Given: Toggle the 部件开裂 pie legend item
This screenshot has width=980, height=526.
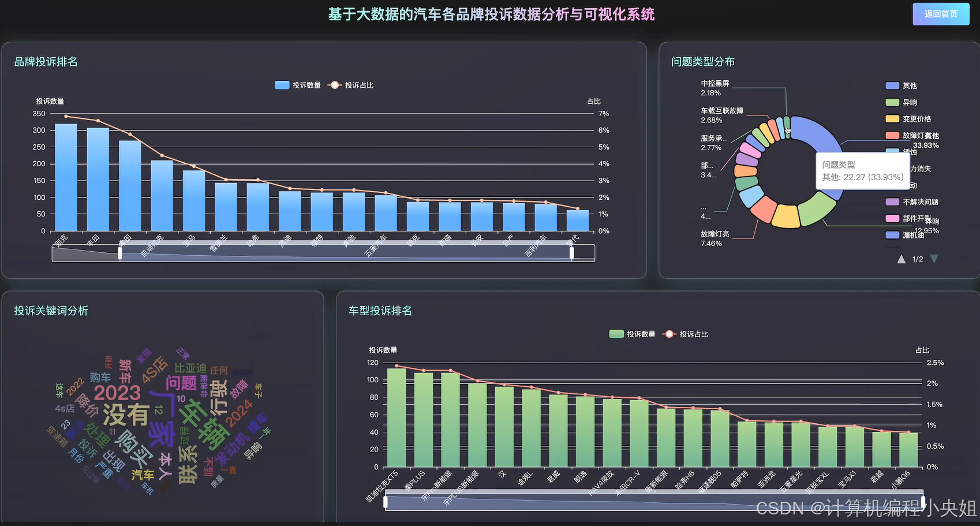Looking at the screenshot, I should (x=908, y=219).
